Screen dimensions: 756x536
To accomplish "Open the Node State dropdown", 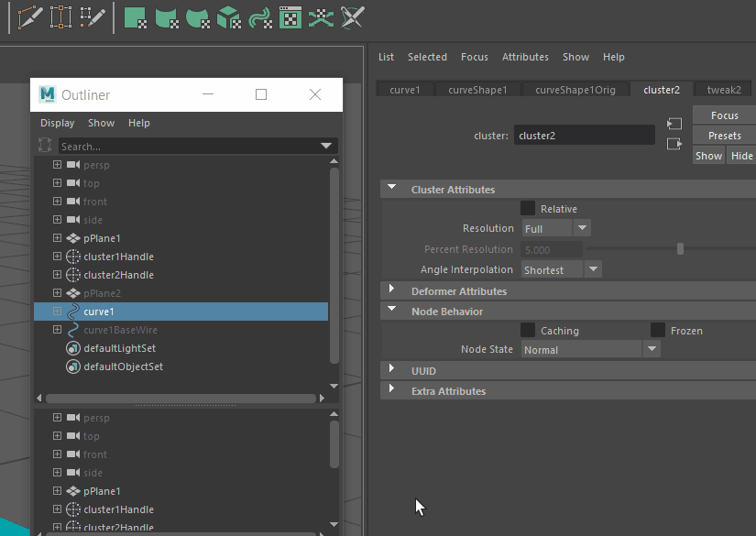I will 591,349.
